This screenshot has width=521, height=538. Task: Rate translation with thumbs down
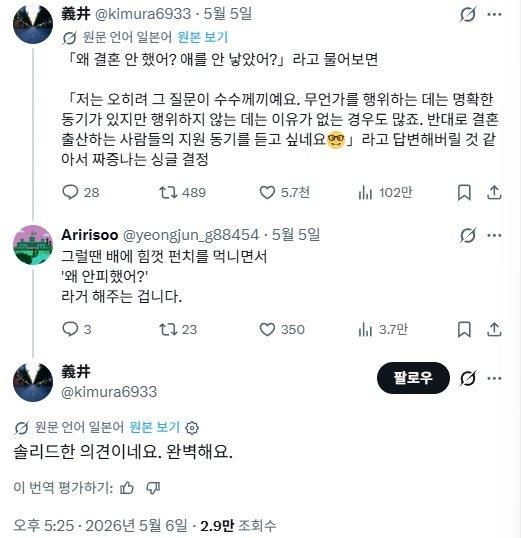click(x=153, y=488)
